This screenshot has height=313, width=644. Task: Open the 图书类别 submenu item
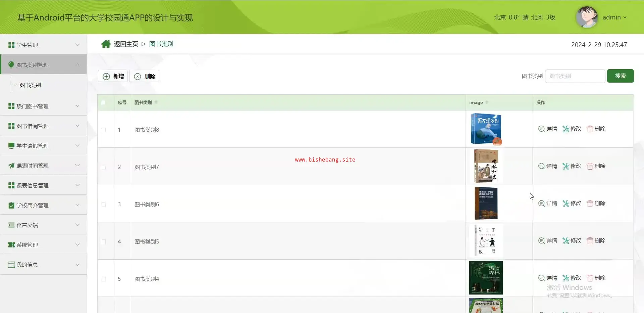[x=30, y=85]
